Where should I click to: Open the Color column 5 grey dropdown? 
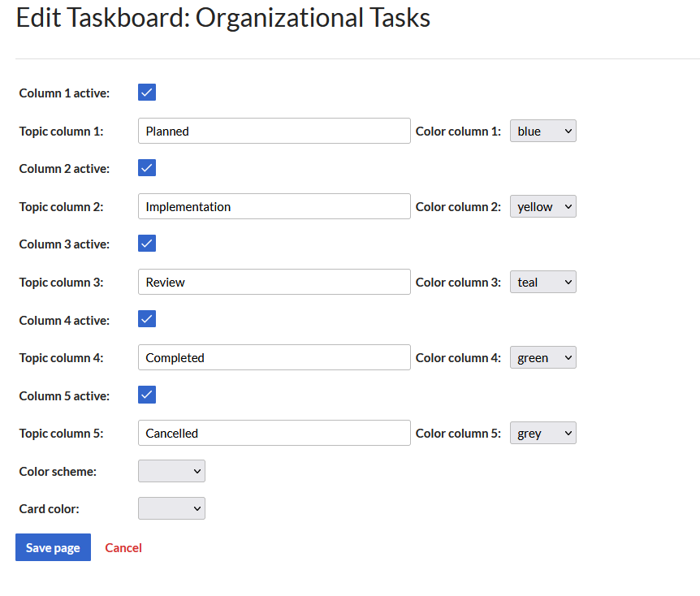542,433
